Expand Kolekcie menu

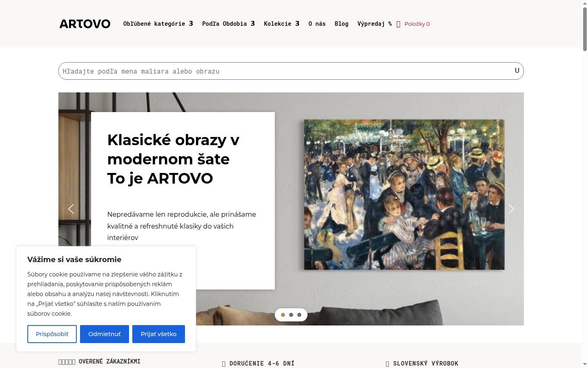click(x=281, y=24)
